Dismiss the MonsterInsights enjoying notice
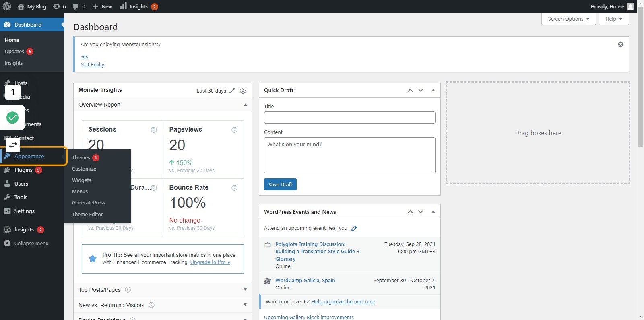Image resolution: width=644 pixels, height=320 pixels. point(621,44)
